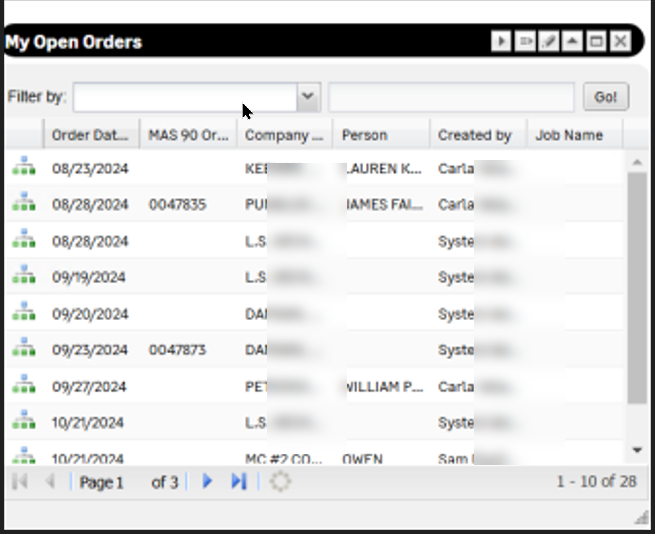Click the order icon in 09/27/2024 row

click(23, 386)
